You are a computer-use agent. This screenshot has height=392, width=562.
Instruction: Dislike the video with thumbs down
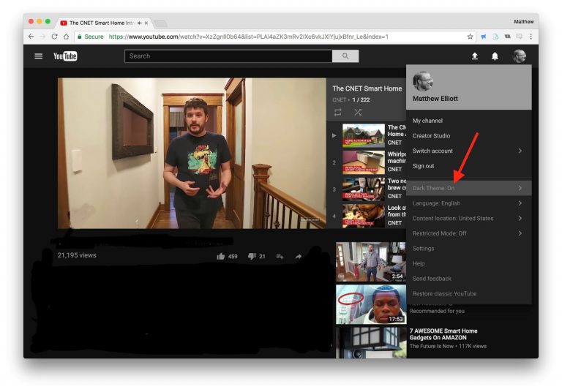pyautogui.click(x=252, y=256)
